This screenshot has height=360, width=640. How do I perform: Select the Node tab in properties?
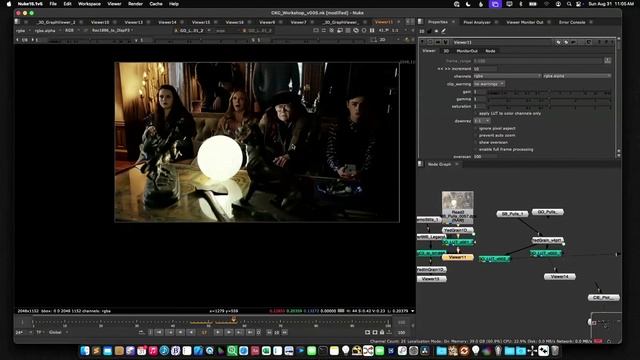pos(490,51)
